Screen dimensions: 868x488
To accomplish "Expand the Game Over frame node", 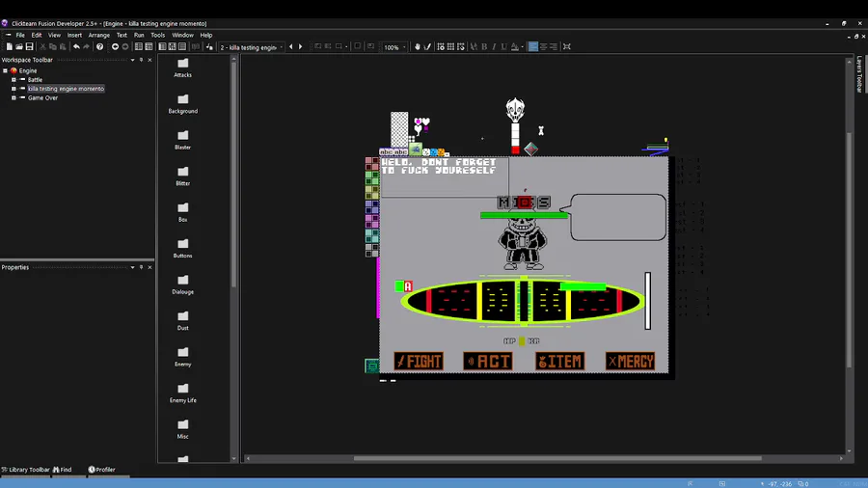I will coord(14,97).
